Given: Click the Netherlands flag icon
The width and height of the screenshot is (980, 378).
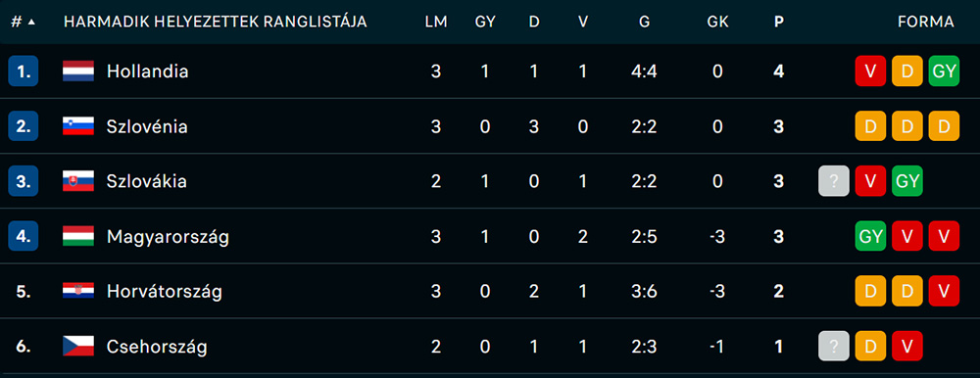Looking at the screenshot, I should point(78,71).
